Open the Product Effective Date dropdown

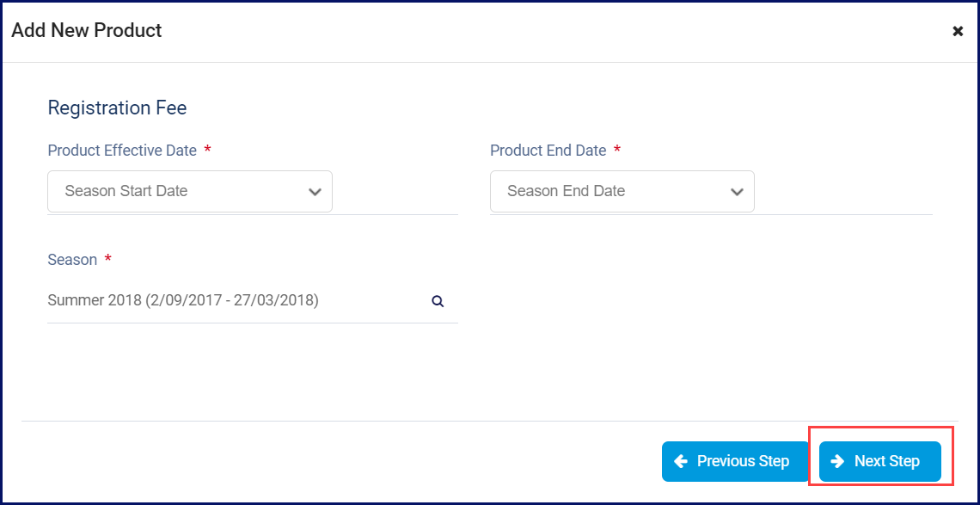click(x=190, y=192)
